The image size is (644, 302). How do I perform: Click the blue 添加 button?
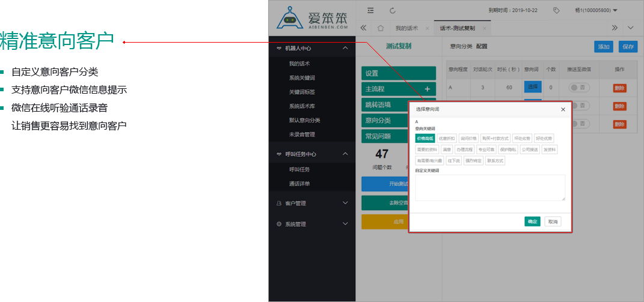click(603, 47)
